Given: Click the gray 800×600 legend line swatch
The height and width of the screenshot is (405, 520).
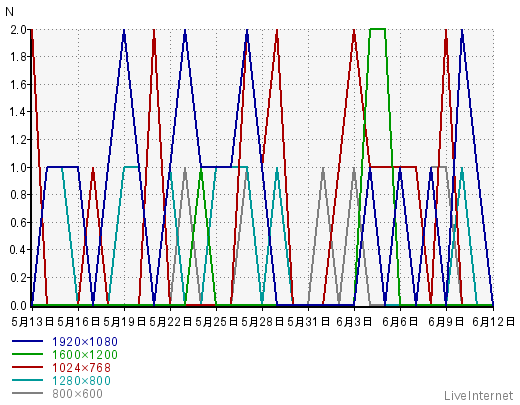Looking at the screenshot, I should click(x=27, y=393).
